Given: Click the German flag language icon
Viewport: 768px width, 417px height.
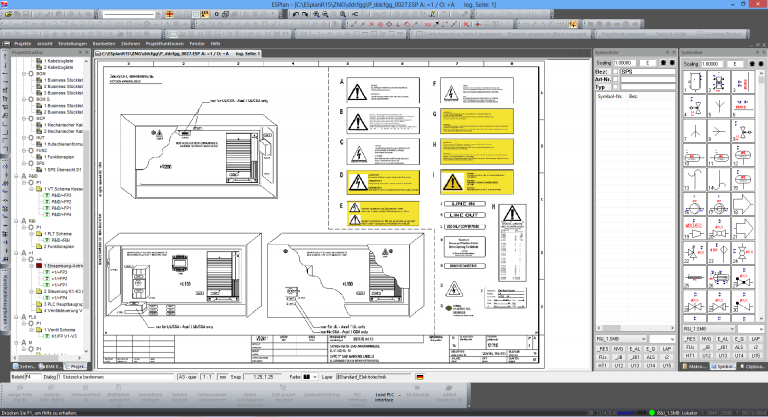Looking at the screenshot, I should tap(419, 377).
